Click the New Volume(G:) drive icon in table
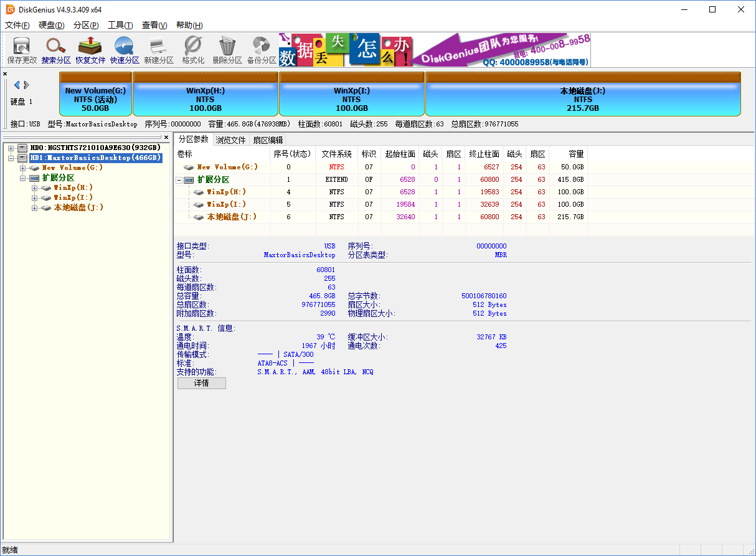 point(189,167)
